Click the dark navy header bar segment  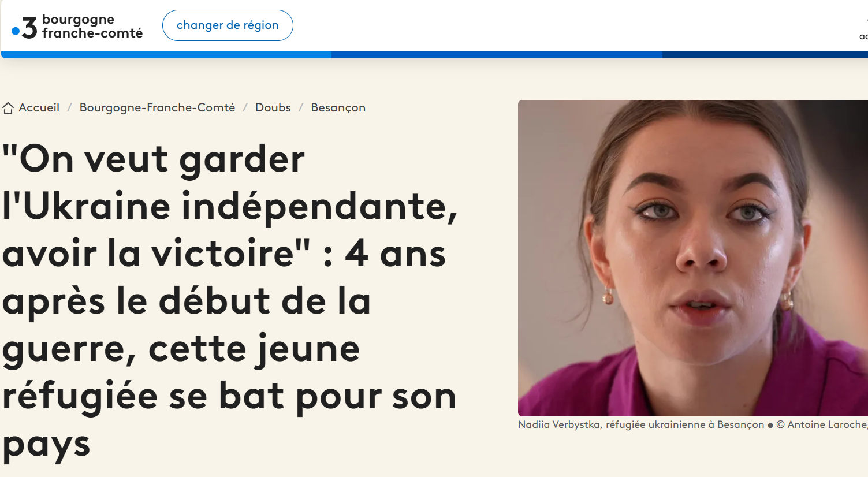tap(765, 55)
